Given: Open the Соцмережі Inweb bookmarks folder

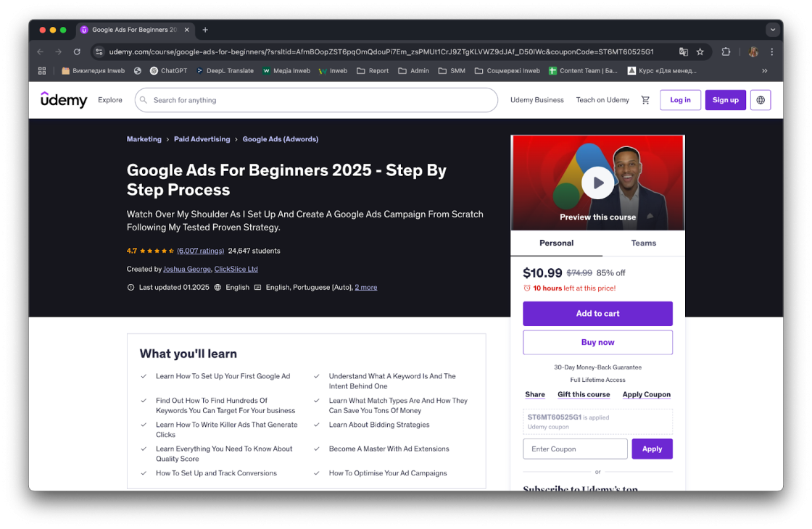Looking at the screenshot, I should point(507,71).
